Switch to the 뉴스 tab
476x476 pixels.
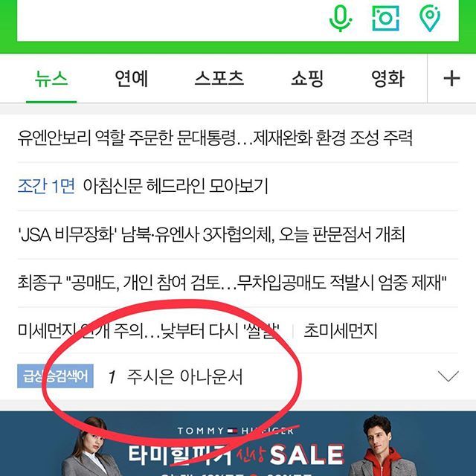pyautogui.click(x=51, y=79)
